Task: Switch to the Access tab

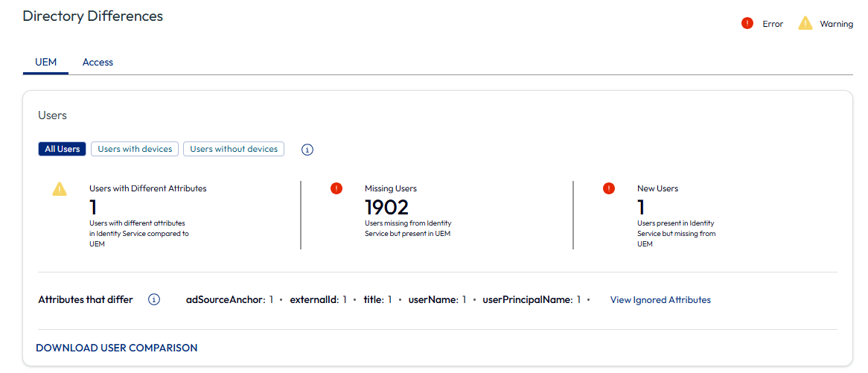Action: [x=98, y=62]
